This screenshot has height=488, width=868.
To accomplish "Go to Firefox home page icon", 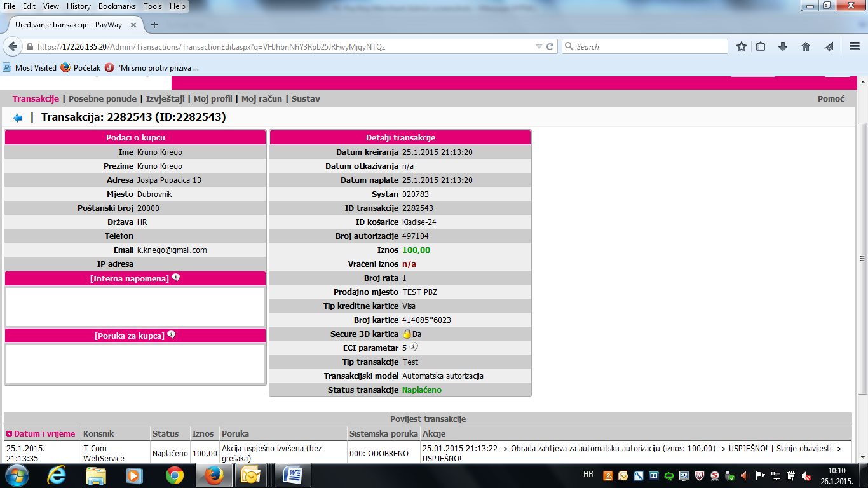I will click(806, 46).
